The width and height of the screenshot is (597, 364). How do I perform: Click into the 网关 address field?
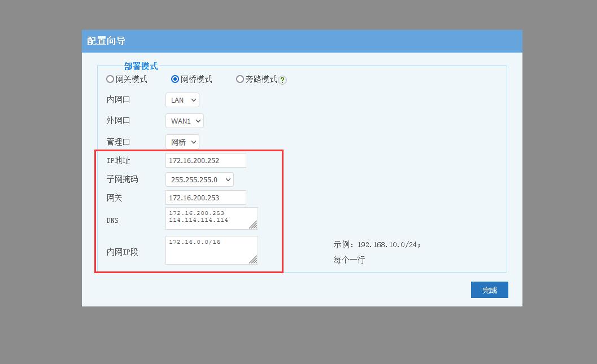(206, 198)
